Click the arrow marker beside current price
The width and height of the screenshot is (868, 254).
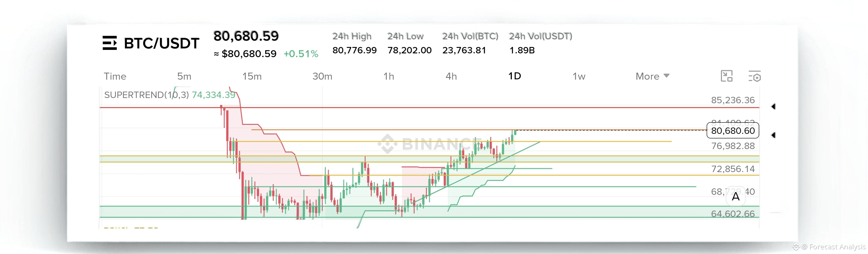click(x=773, y=135)
